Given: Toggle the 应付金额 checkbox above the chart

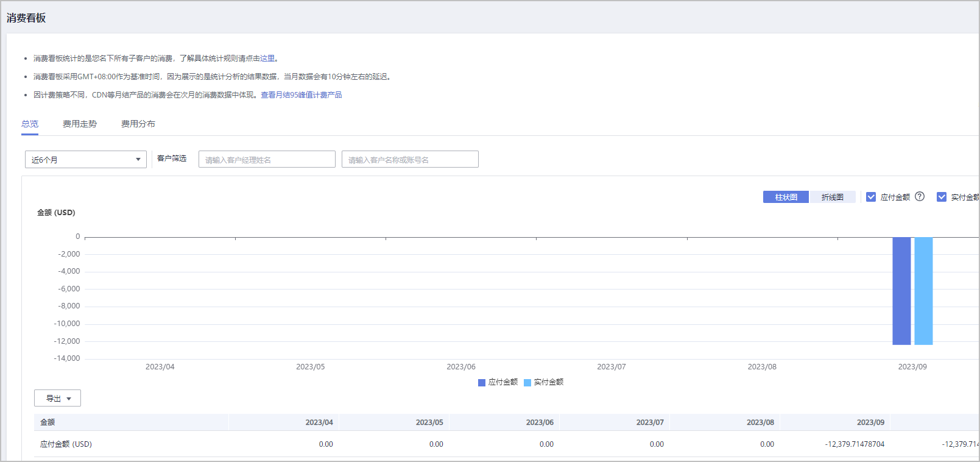Looking at the screenshot, I should click(x=871, y=197).
